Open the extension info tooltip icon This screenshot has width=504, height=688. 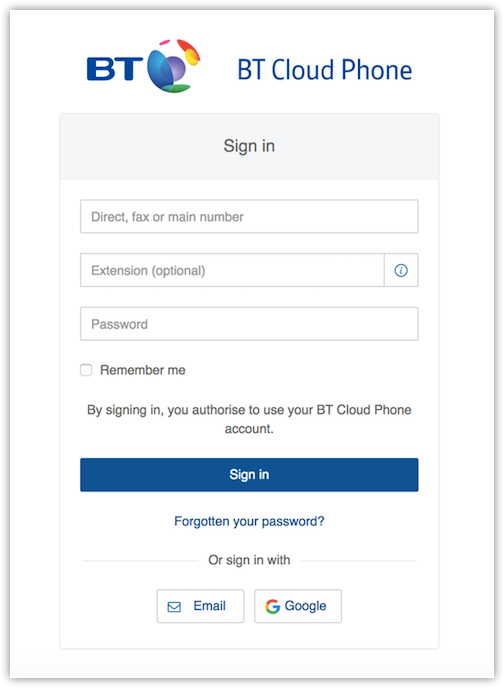pyautogui.click(x=401, y=270)
